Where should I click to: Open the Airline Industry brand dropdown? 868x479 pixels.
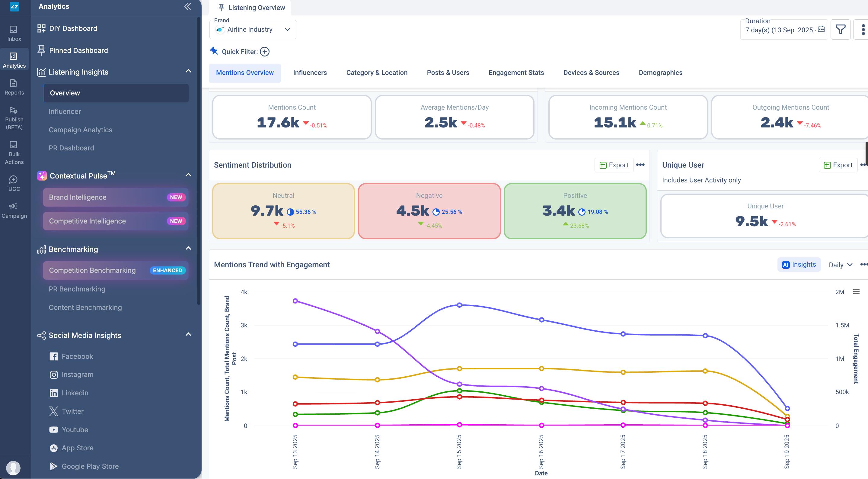[253, 30]
